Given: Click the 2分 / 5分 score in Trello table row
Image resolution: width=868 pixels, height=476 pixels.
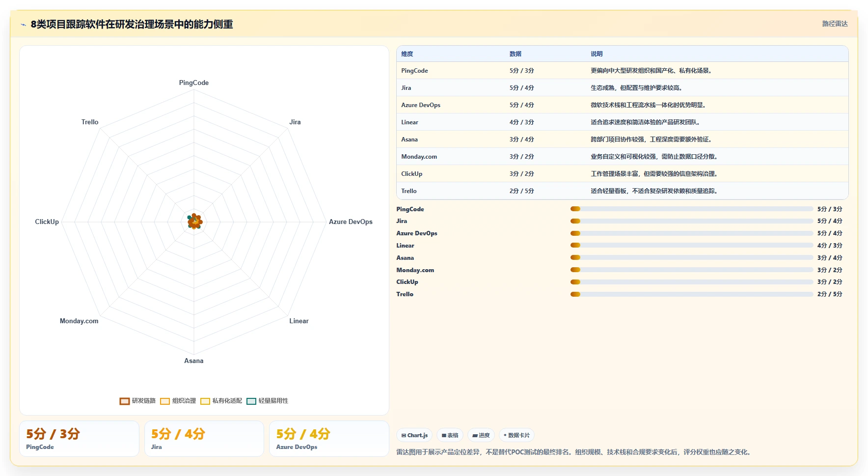Looking at the screenshot, I should click(x=521, y=191).
